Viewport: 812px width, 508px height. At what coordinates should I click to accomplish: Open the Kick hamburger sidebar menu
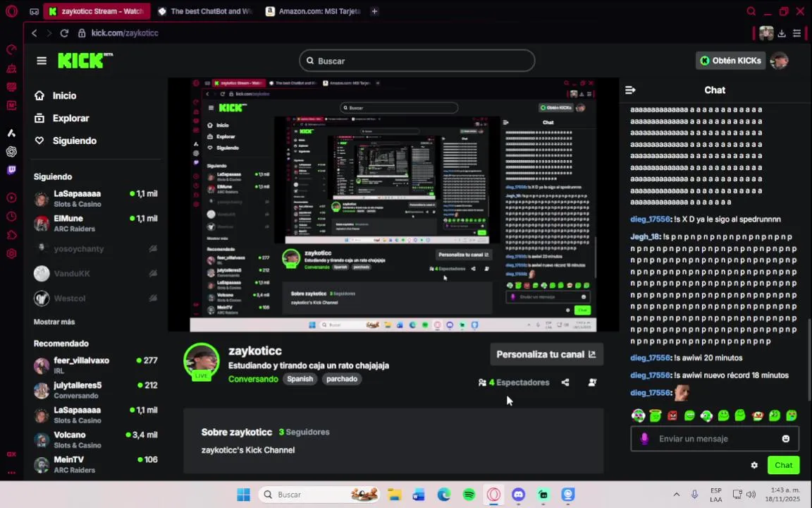click(x=42, y=61)
